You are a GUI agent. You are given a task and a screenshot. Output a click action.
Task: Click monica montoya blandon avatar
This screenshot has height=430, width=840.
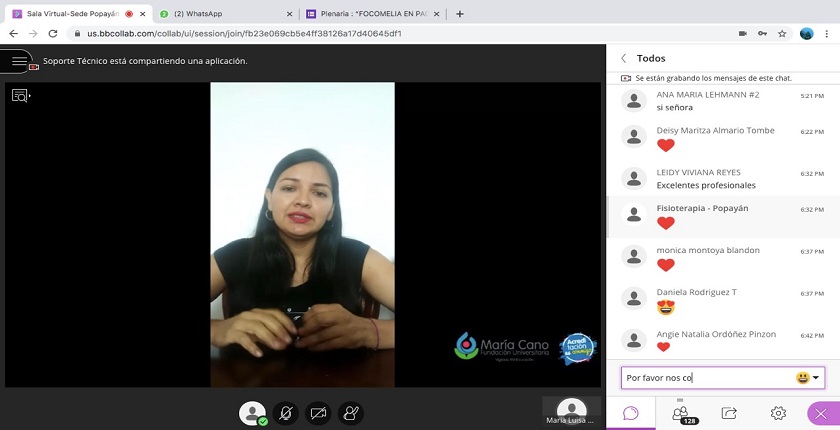(634, 256)
